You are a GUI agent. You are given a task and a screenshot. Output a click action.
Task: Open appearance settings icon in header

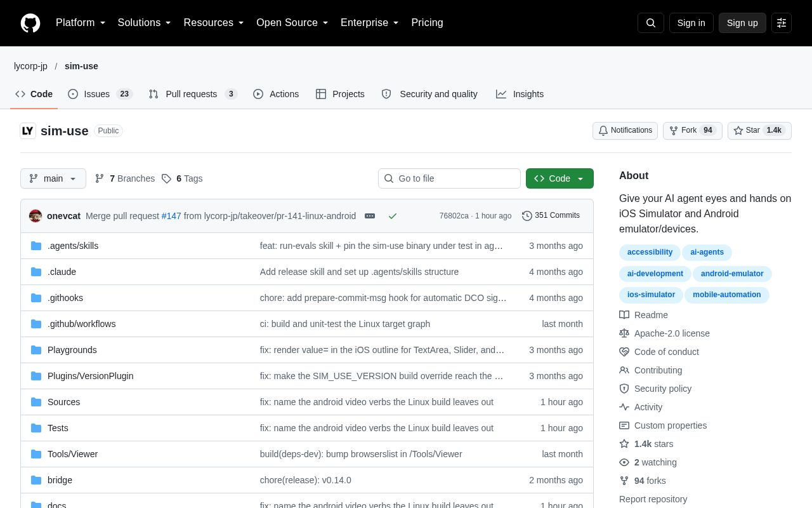tap(782, 23)
